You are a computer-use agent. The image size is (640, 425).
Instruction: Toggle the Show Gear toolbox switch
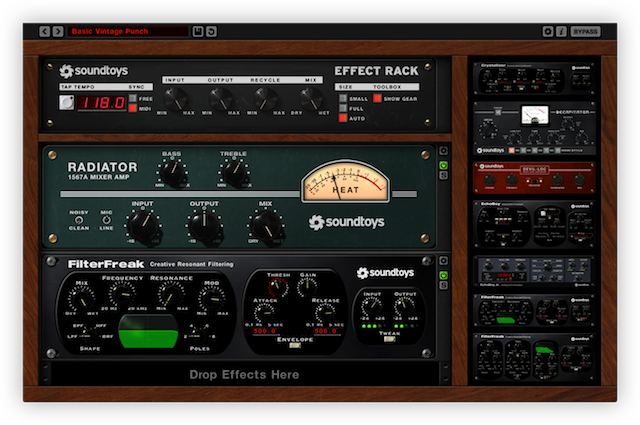379,98
